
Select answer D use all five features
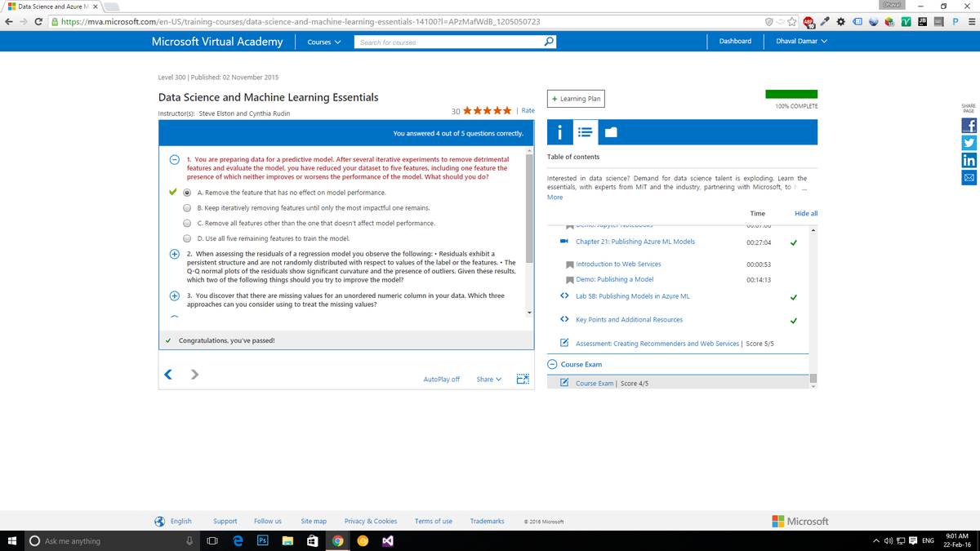click(188, 238)
